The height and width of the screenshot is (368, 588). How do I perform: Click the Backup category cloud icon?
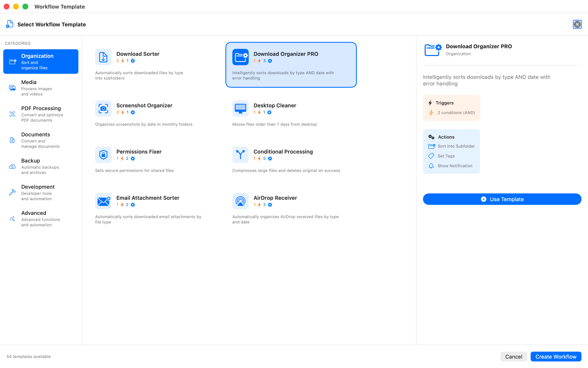[12, 166]
